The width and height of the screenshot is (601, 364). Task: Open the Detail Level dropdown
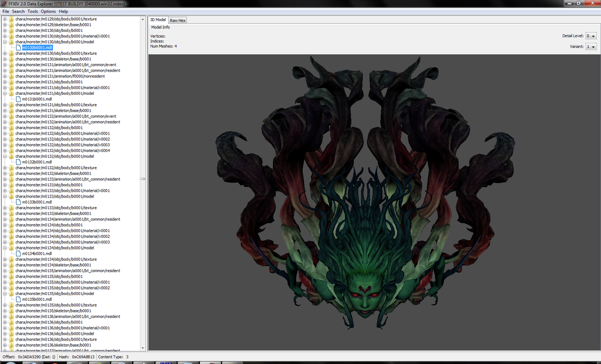[x=591, y=36]
